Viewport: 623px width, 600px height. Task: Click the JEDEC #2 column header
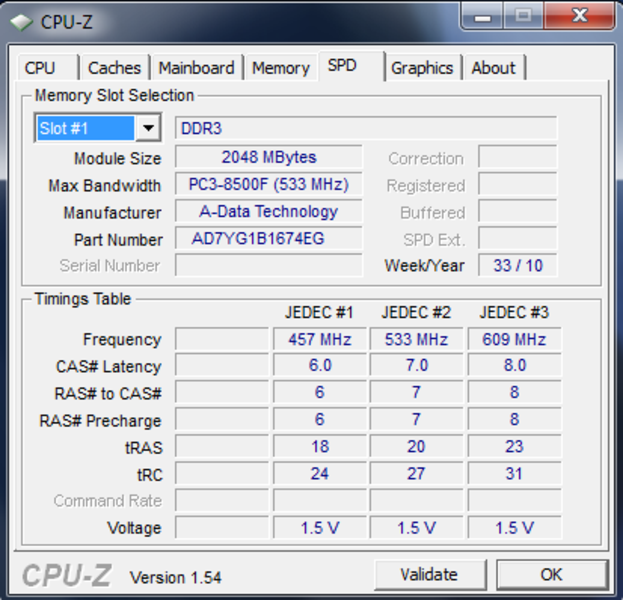tap(416, 312)
